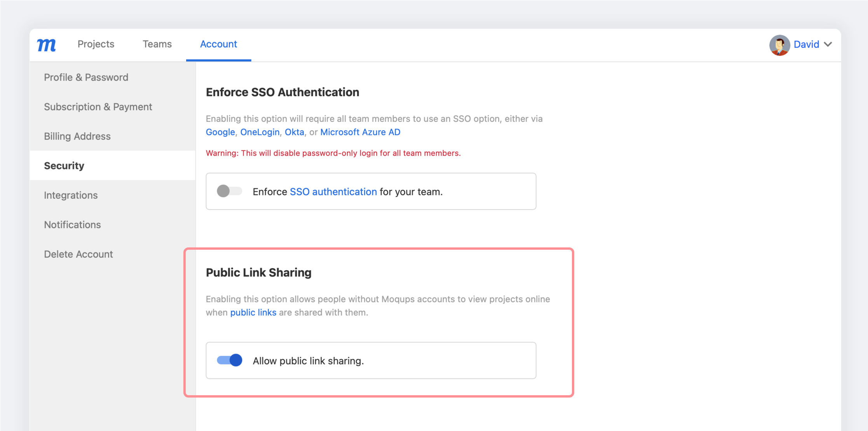Open Profile & Password settings
The height and width of the screenshot is (431, 868).
click(86, 77)
